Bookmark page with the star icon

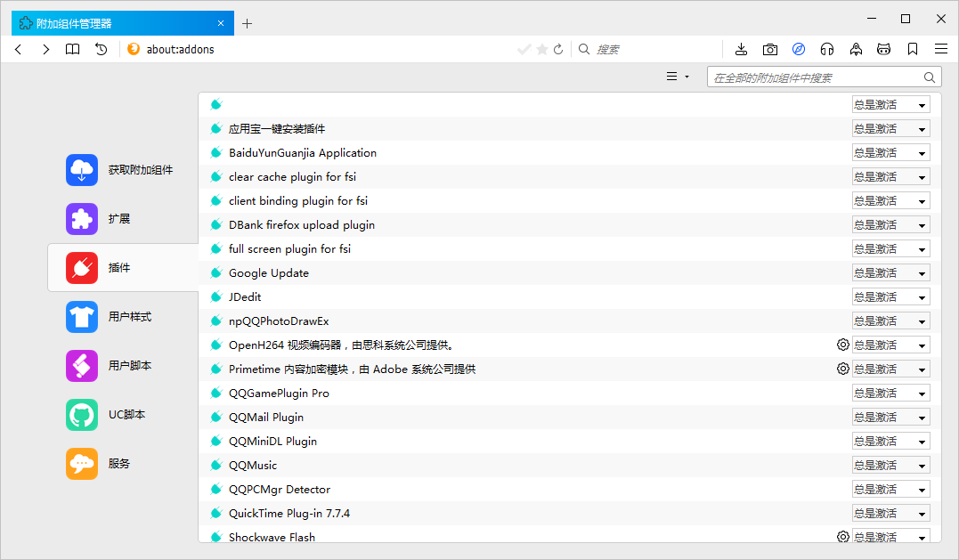(542, 50)
